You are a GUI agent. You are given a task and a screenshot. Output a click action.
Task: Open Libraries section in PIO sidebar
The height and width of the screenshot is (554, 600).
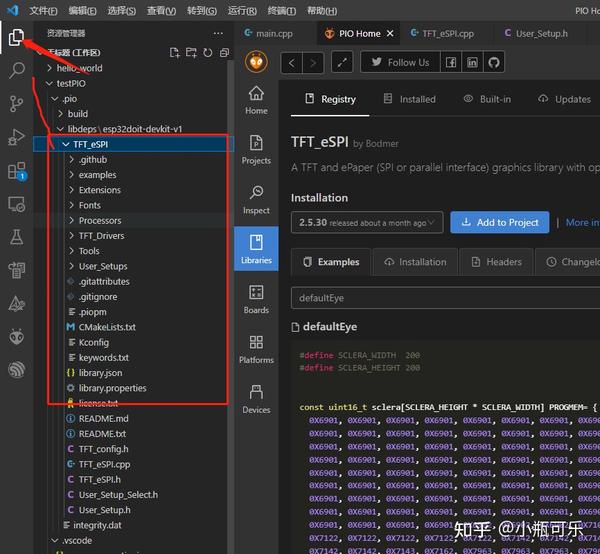pyautogui.click(x=256, y=249)
